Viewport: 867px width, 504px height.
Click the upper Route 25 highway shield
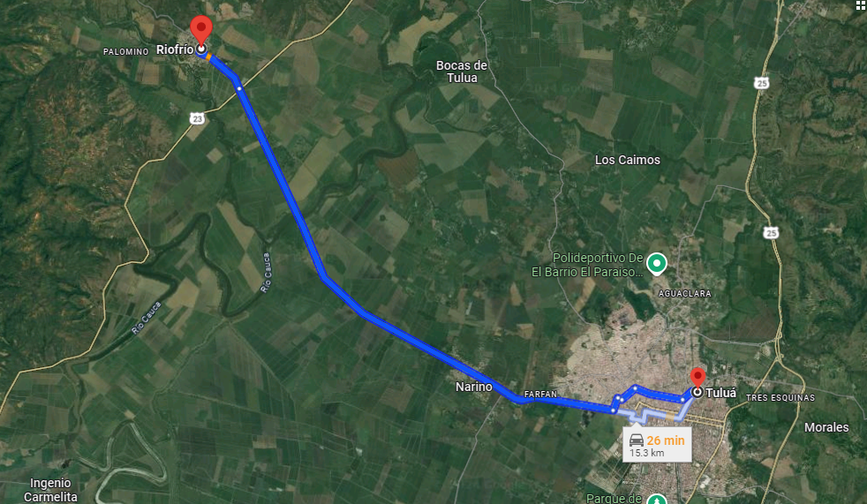coord(761,83)
